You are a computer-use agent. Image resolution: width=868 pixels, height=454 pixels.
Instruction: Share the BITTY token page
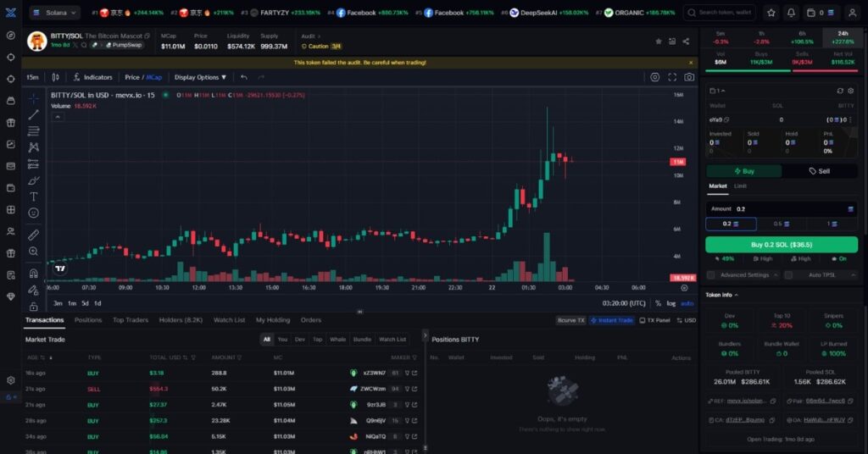[686, 42]
